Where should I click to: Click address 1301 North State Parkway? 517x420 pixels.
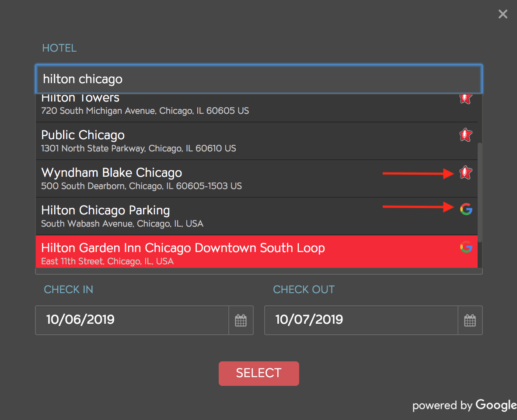coord(139,148)
